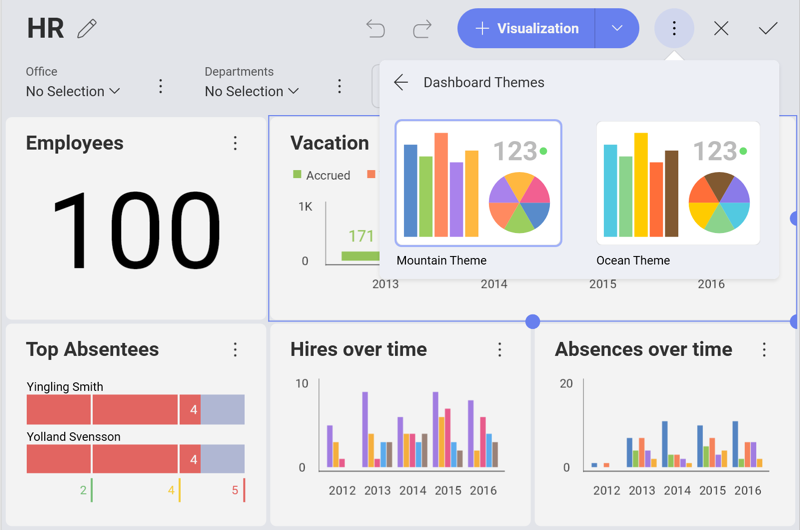Open the dashboard overflow menu

674,29
